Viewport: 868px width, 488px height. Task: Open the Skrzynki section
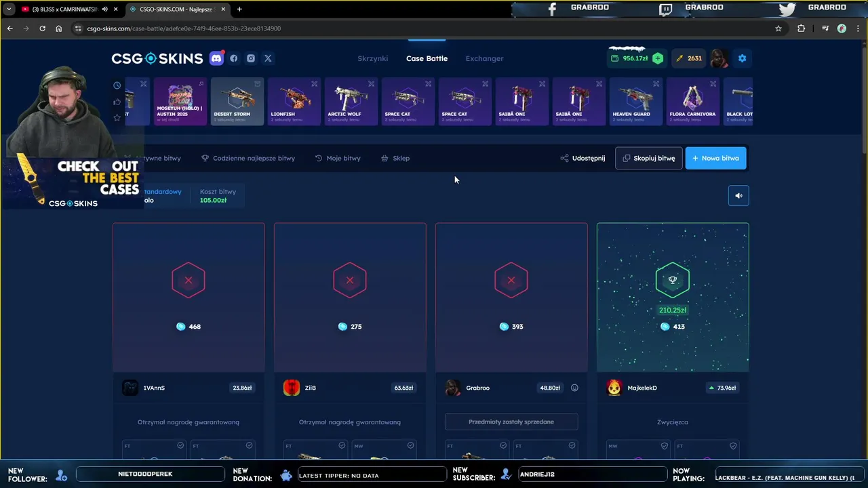(x=373, y=58)
